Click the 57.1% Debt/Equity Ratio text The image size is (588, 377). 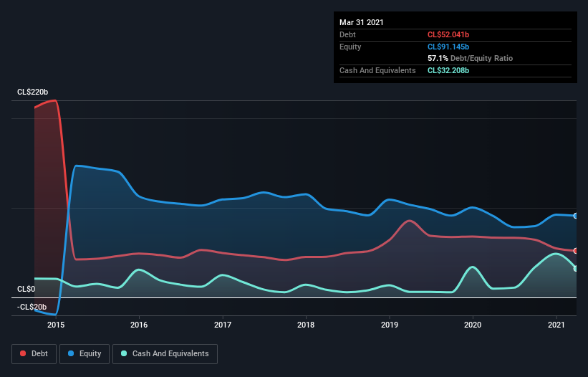click(470, 58)
